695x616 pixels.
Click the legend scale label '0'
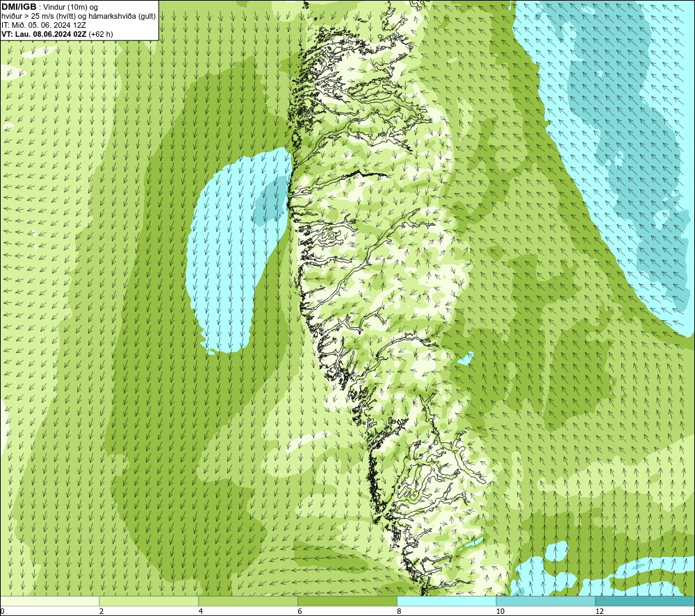[x=3, y=611]
